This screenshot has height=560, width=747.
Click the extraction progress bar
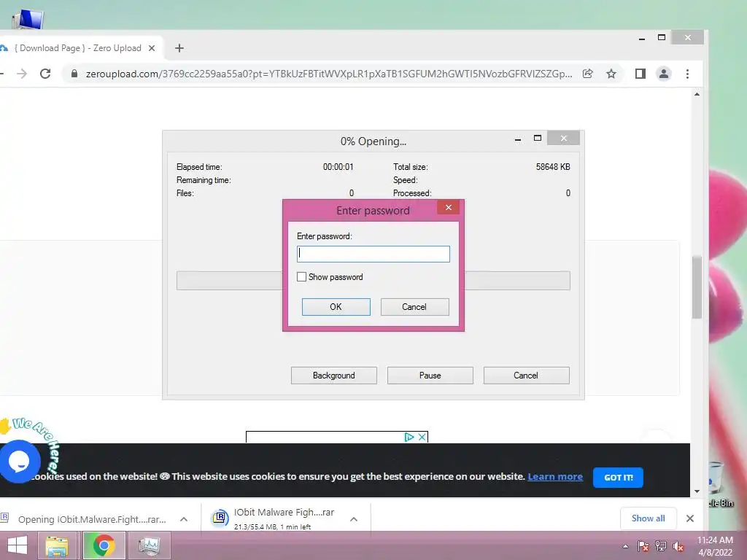point(373,281)
